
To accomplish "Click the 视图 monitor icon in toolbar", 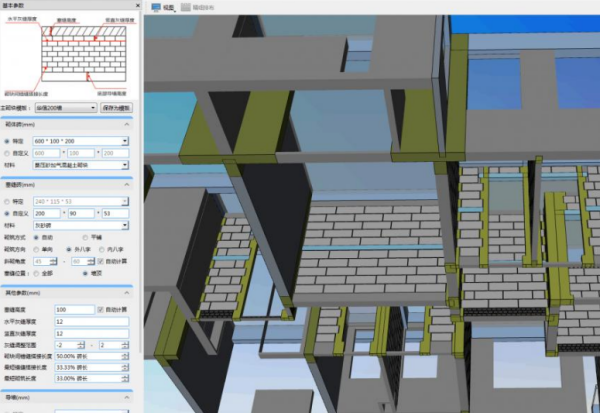I will (x=157, y=7).
